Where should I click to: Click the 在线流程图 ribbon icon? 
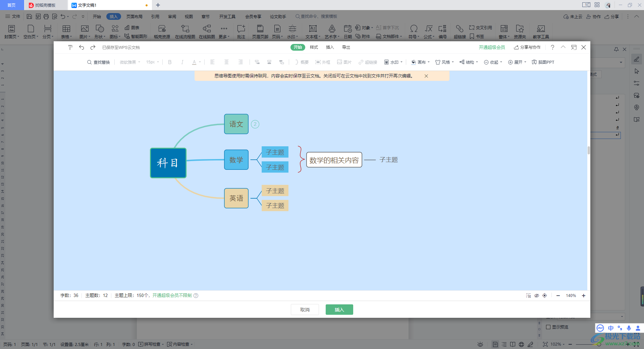point(185,31)
